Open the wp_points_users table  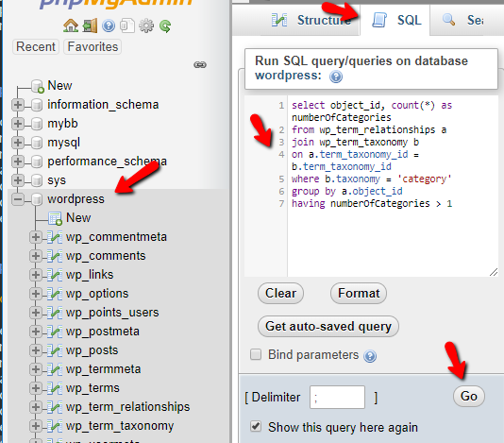click(112, 313)
